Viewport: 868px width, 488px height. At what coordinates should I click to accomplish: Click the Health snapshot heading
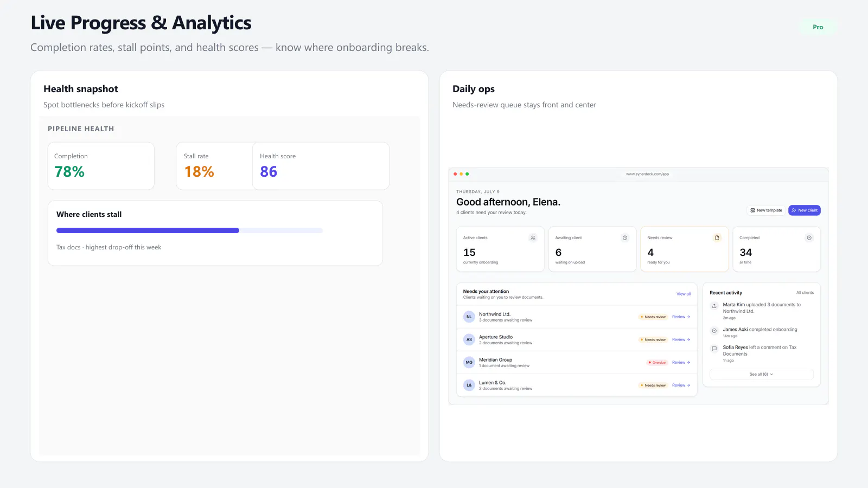coord(81,89)
